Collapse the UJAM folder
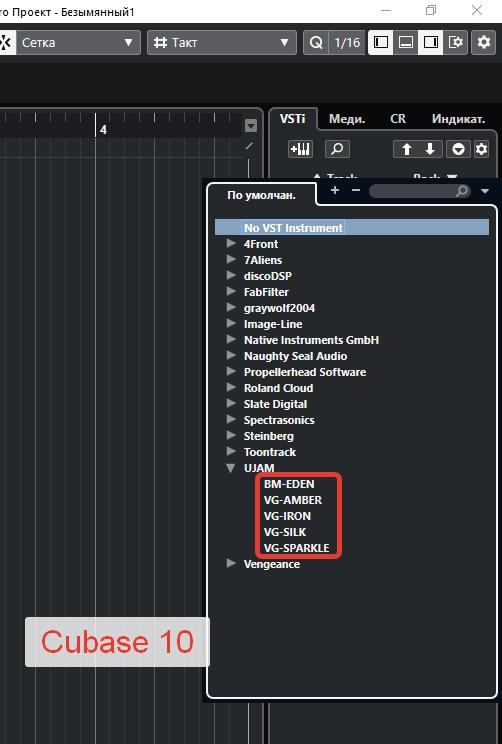502x744 pixels. (x=231, y=468)
